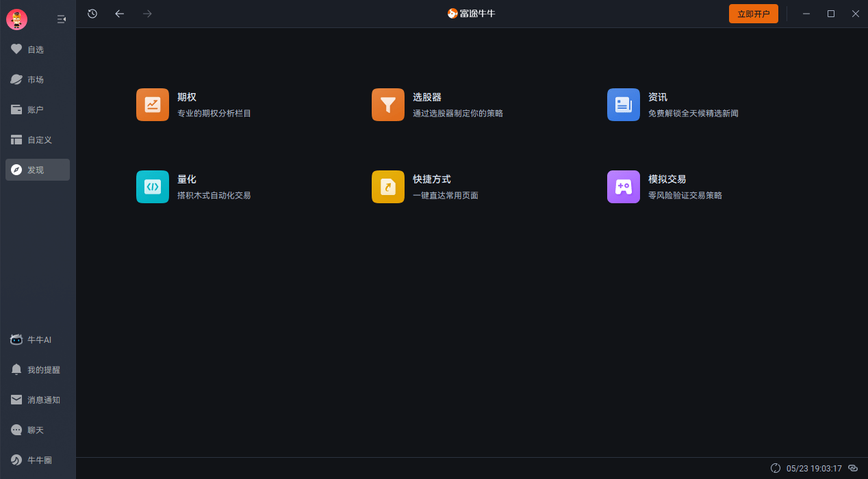Viewport: 868px width, 479px height.
Task: Click the text 一键直达常用页面
Action: click(x=446, y=196)
